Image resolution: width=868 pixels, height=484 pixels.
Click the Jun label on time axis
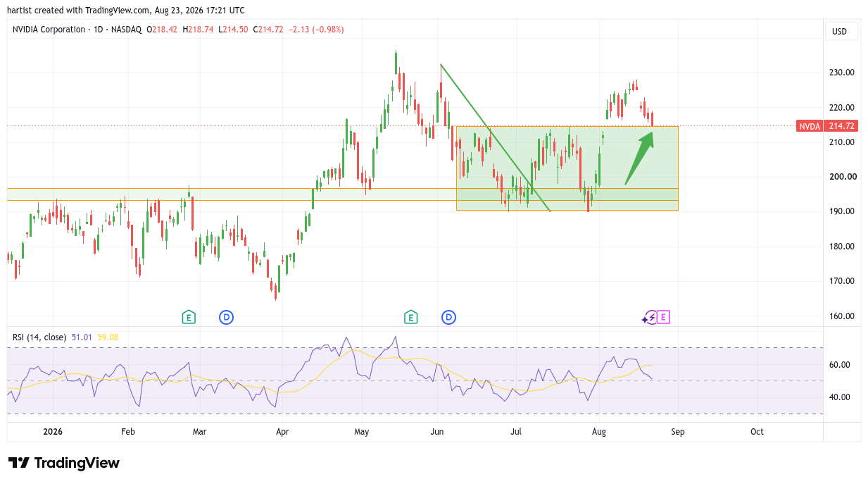pyautogui.click(x=437, y=431)
